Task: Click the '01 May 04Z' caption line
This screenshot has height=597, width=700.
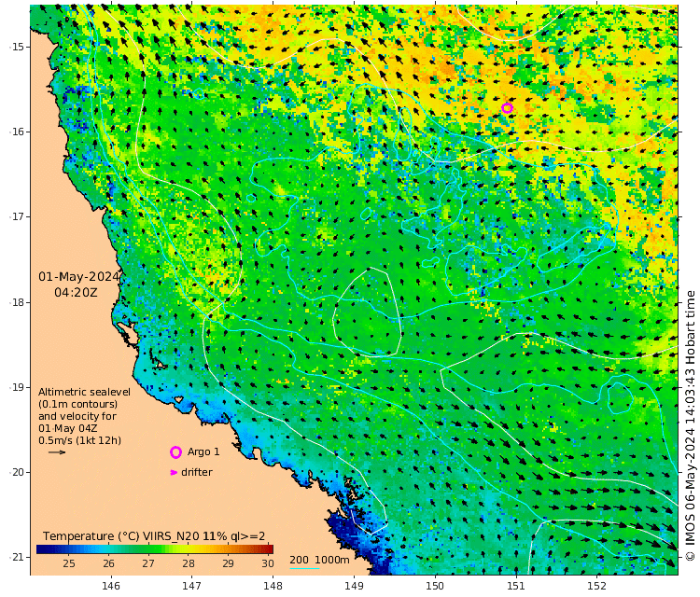Action: [x=68, y=428]
